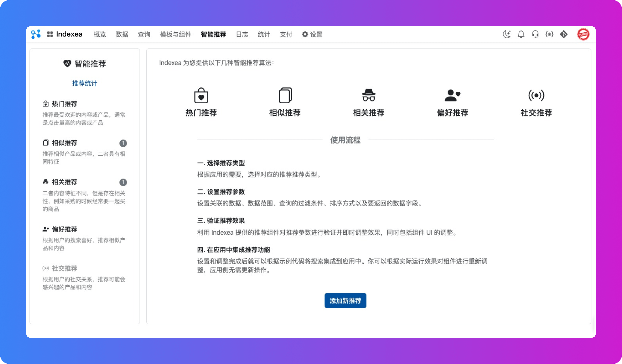The height and width of the screenshot is (364, 622).
Task: Go to the 日志 nav item
Action: click(242, 34)
